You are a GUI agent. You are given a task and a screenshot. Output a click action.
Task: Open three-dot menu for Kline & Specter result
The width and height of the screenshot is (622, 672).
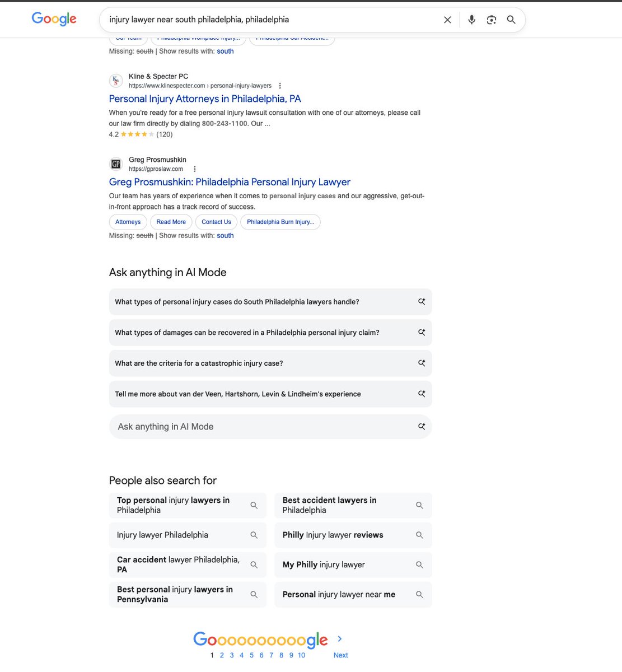point(280,86)
